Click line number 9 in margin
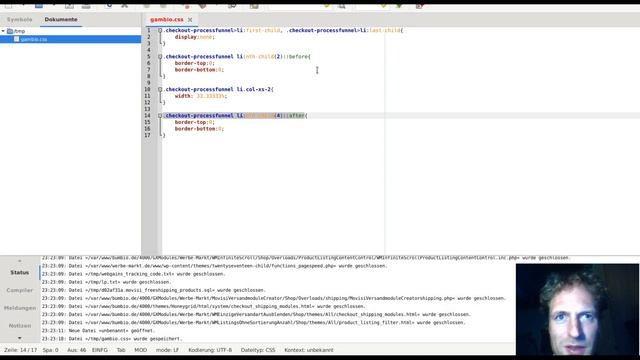 (x=149, y=83)
